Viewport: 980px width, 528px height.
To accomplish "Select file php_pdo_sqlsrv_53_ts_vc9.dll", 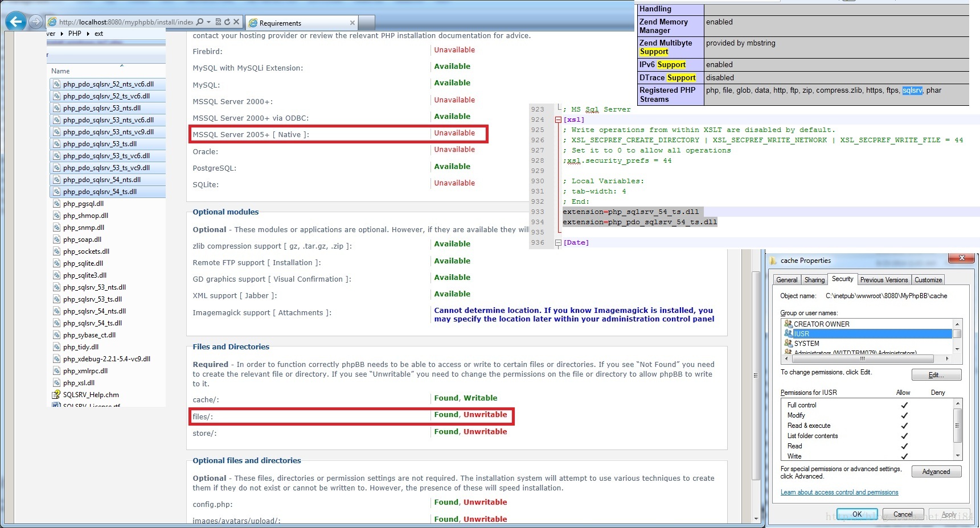I will (x=108, y=168).
